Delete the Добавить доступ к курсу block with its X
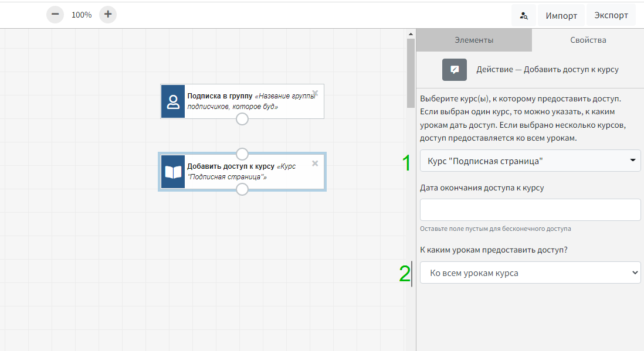Image resolution: width=644 pixels, height=351 pixels. [x=315, y=163]
